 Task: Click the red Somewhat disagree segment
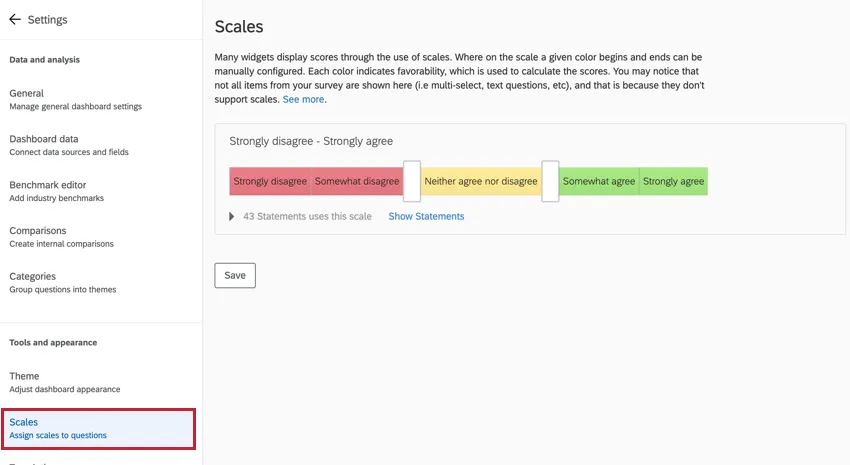point(356,181)
